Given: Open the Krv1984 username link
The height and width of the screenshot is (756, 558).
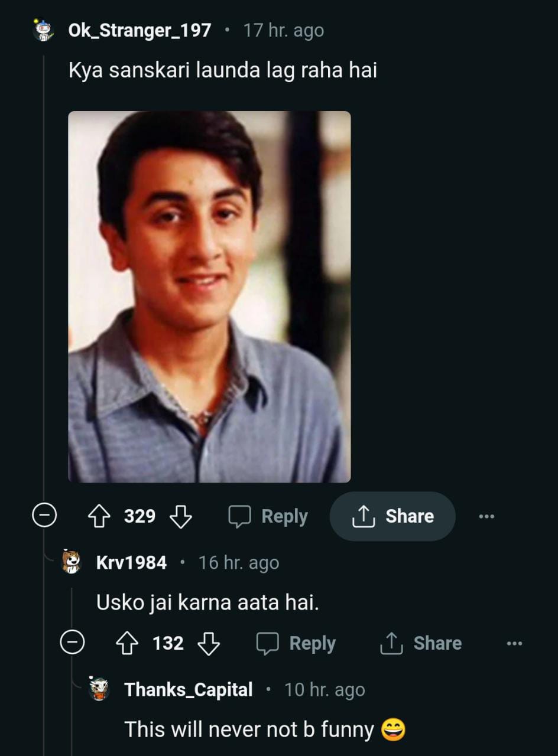Looking at the screenshot, I should (x=131, y=562).
